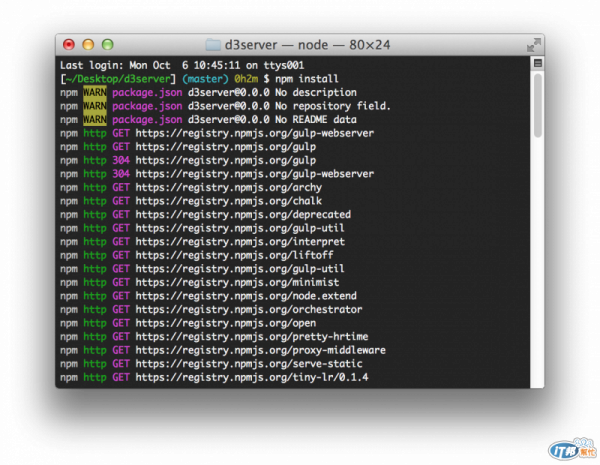600x465 pixels.
Task: Click the registry.npmjs.org/liftoff URL
Action: pyautogui.click(x=234, y=255)
